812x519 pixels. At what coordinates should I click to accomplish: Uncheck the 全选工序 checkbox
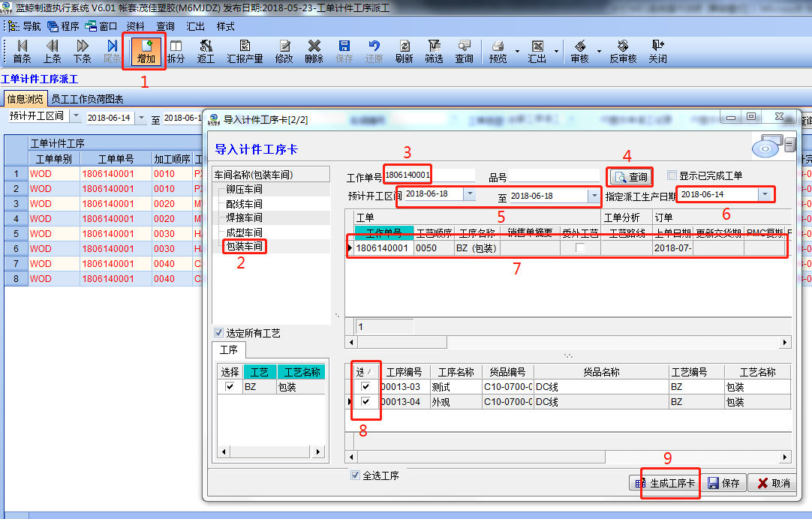coord(356,475)
